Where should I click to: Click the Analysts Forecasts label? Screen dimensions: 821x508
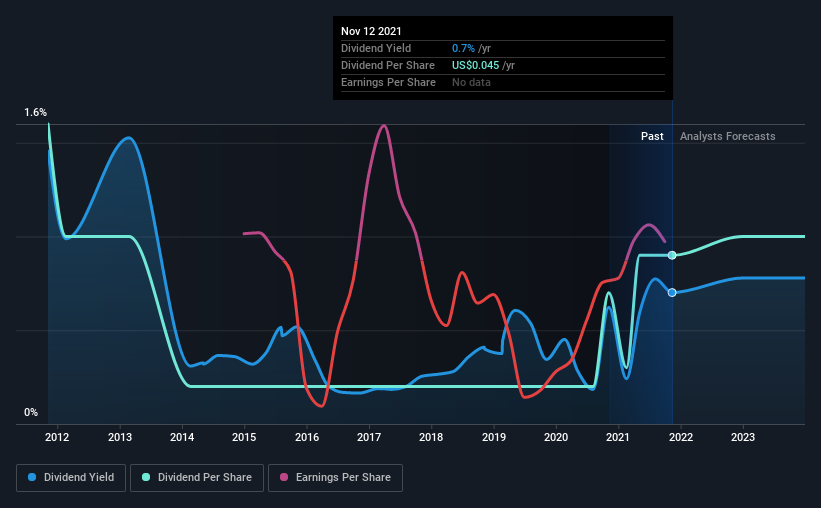727,136
